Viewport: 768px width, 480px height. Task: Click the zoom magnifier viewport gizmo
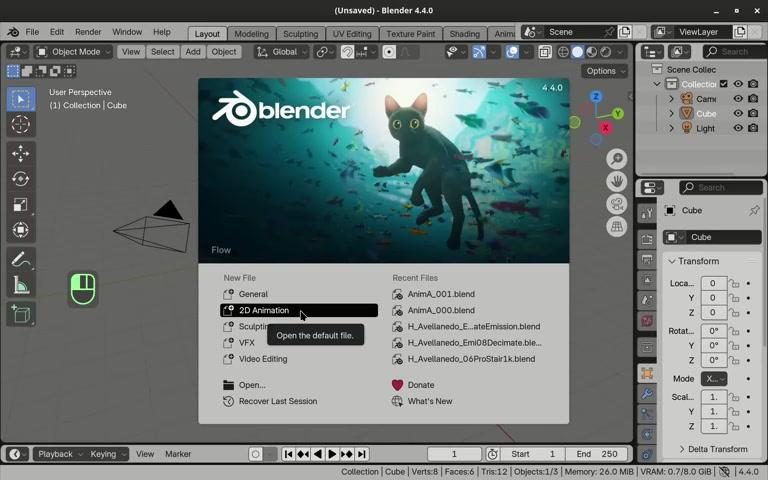pyautogui.click(x=617, y=159)
